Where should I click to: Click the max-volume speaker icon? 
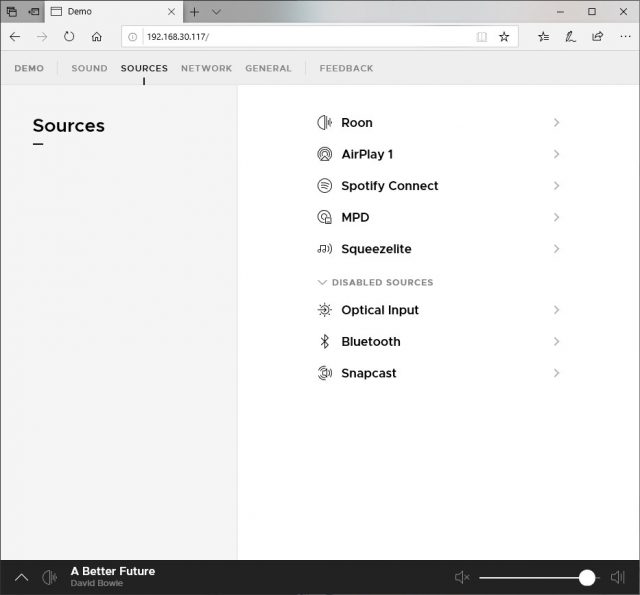pos(618,577)
